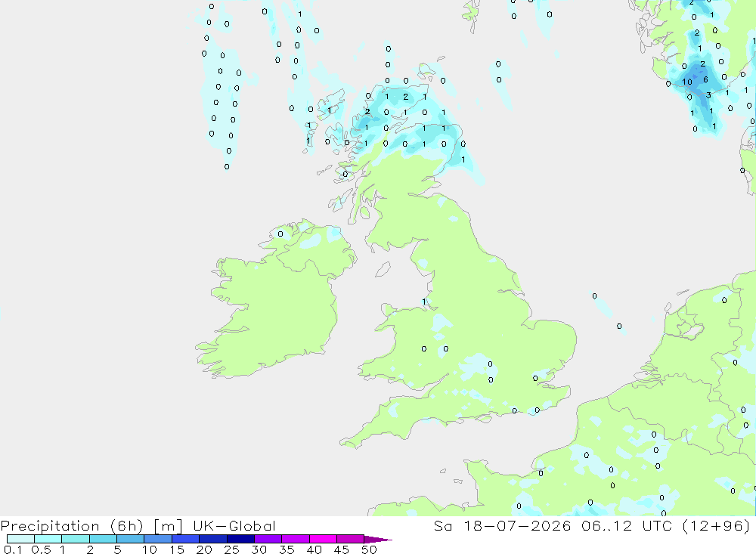This screenshot has height=554, width=756.
Task: Click the '6' precipitation value over Norway
Action: tap(706, 79)
